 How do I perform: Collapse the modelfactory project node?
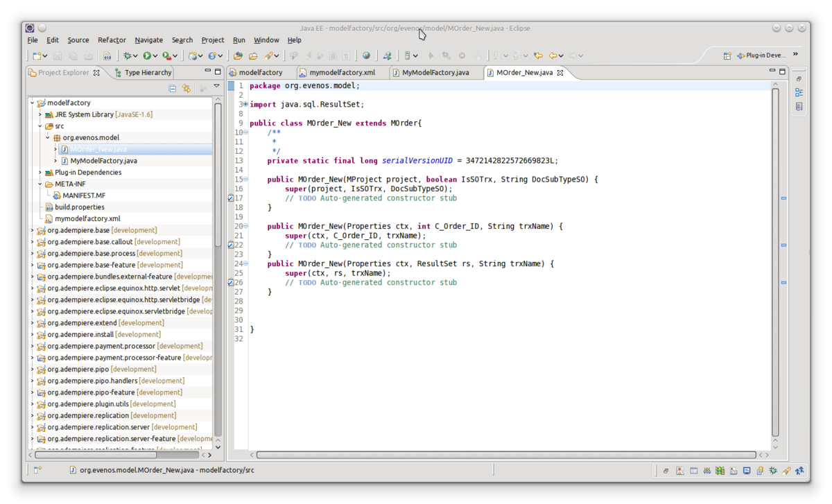32,103
